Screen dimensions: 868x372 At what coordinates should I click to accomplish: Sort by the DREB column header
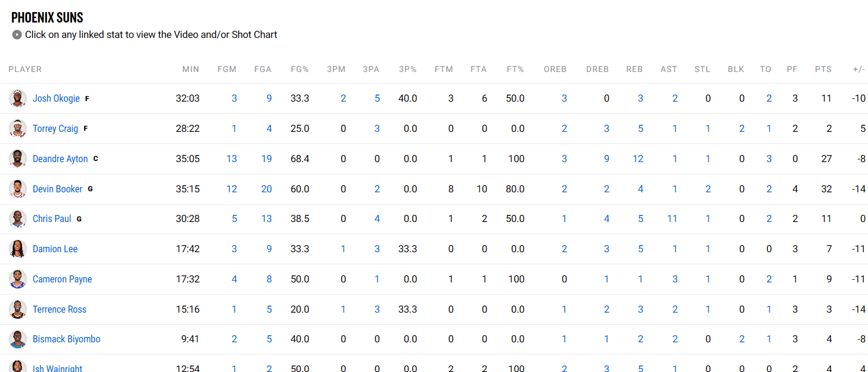click(x=597, y=69)
